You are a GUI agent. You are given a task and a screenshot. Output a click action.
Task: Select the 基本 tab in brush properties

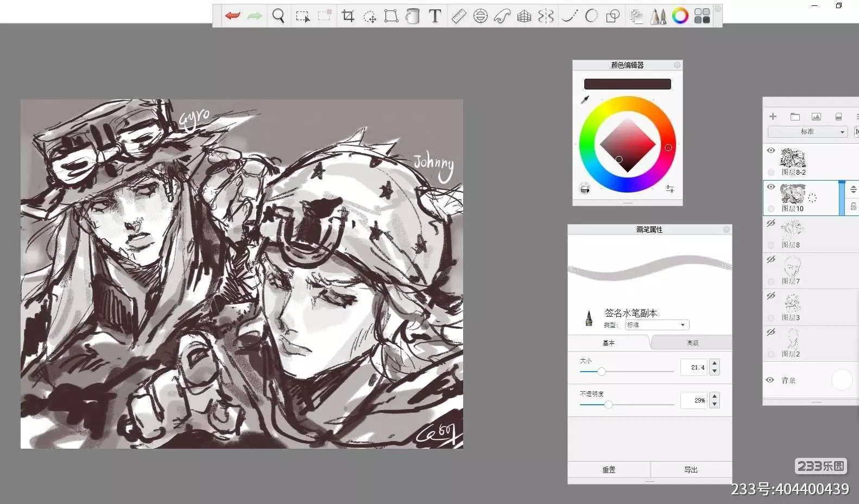[609, 343]
